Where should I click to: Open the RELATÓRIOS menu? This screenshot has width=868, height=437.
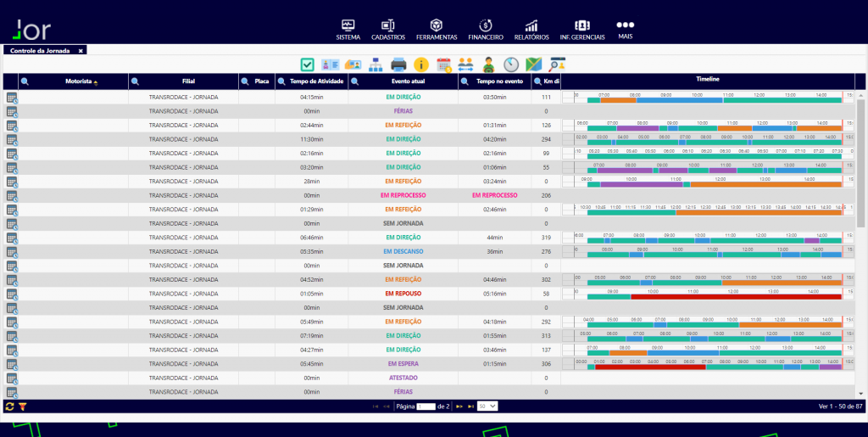tap(531, 30)
